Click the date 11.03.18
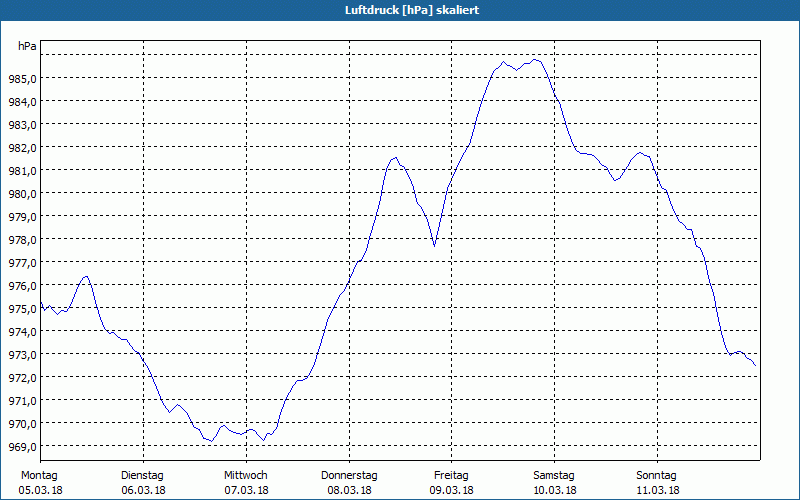This screenshot has width=800, height=500. [658, 490]
